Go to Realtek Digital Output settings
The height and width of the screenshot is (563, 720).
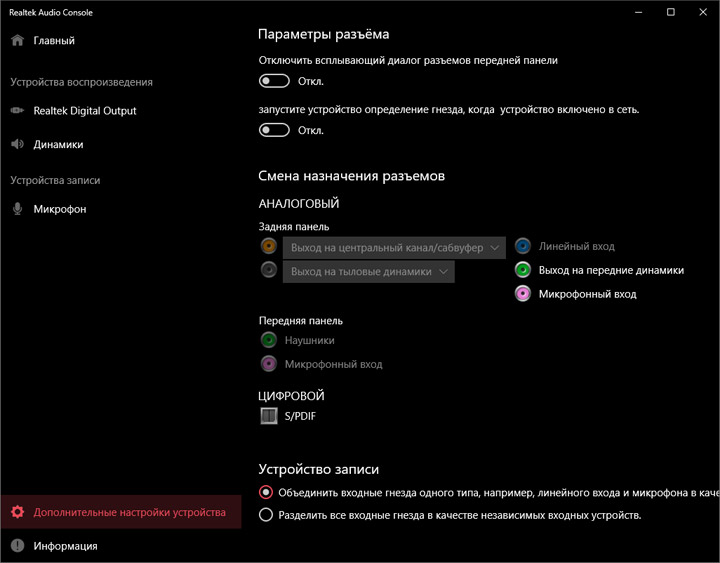(84, 111)
